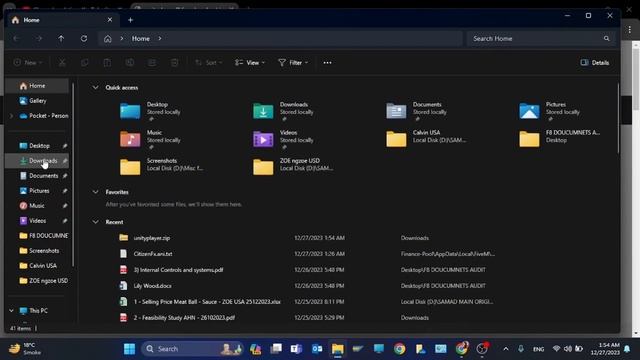Open the Windows Start menu

pyautogui.click(x=129, y=349)
